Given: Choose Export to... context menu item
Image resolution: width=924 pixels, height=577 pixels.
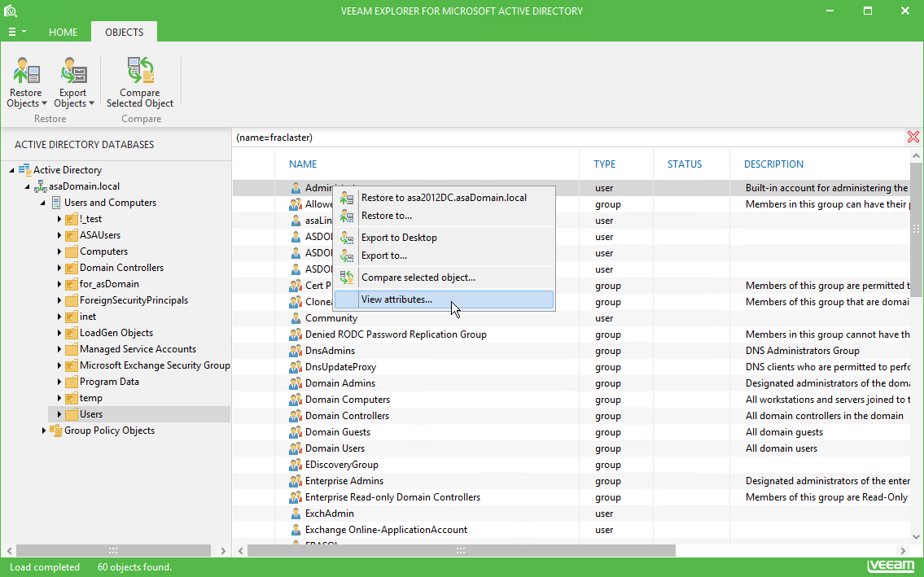Looking at the screenshot, I should point(444,256).
